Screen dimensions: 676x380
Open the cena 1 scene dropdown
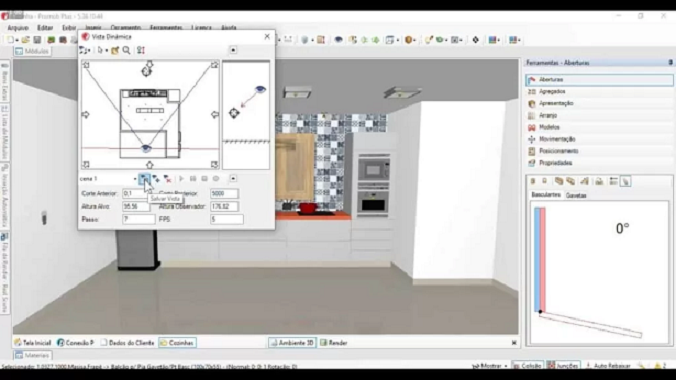tap(135, 179)
